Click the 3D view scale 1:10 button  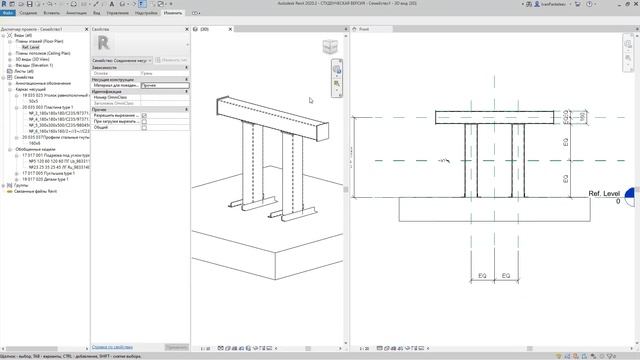pyautogui.click(x=205, y=349)
